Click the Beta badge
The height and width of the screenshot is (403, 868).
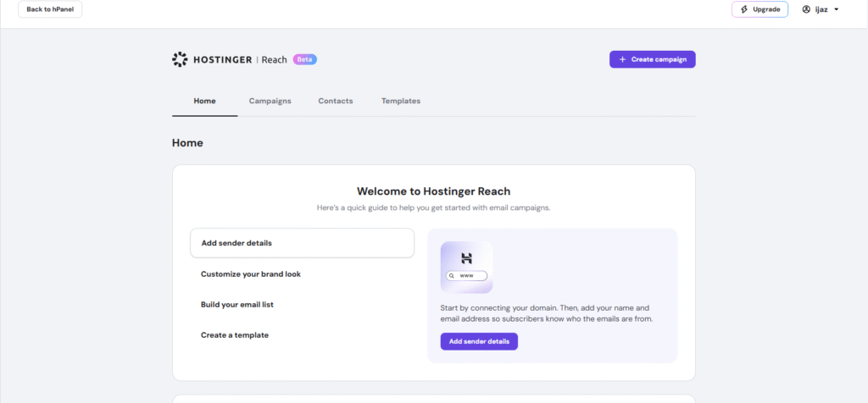(305, 60)
